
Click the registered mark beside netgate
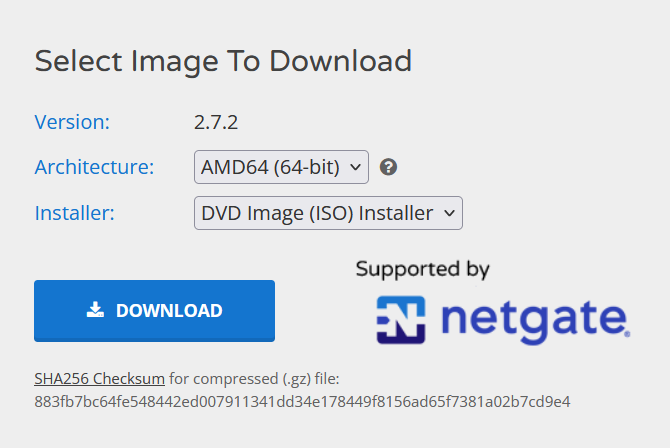tap(627, 334)
